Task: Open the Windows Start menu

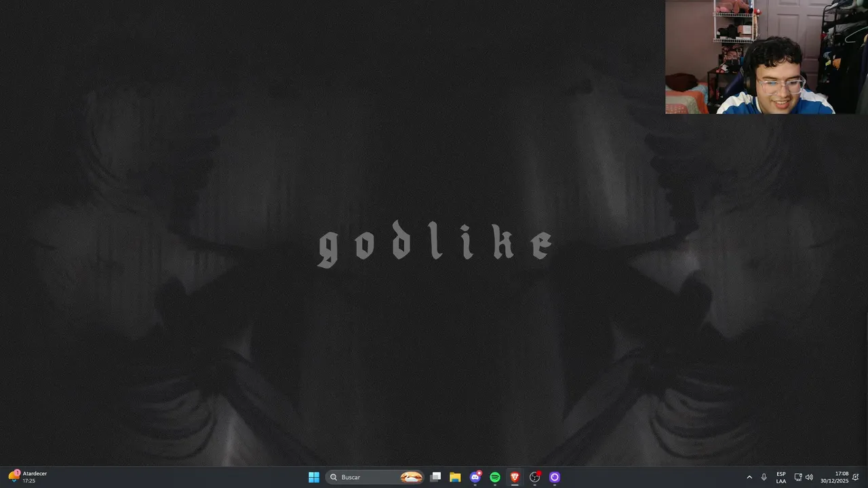Action: tap(313, 477)
